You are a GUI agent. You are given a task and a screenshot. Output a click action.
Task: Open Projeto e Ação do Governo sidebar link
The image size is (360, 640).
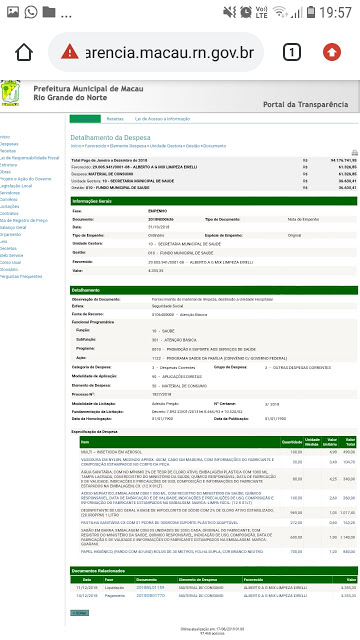point(26,179)
